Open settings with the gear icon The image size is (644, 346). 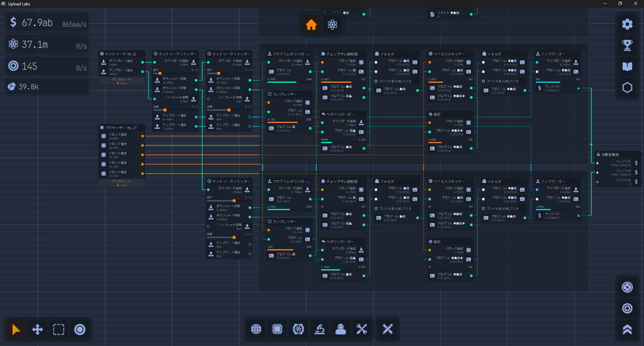pyautogui.click(x=627, y=24)
